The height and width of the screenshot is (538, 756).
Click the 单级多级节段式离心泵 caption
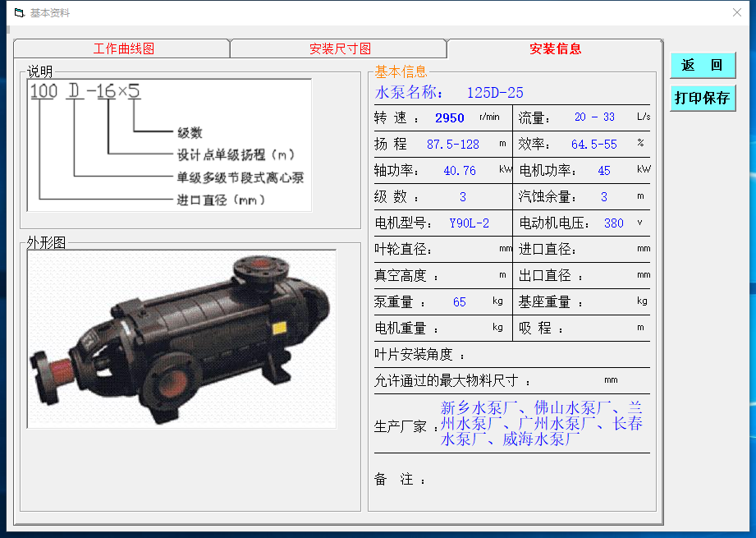click(x=241, y=177)
